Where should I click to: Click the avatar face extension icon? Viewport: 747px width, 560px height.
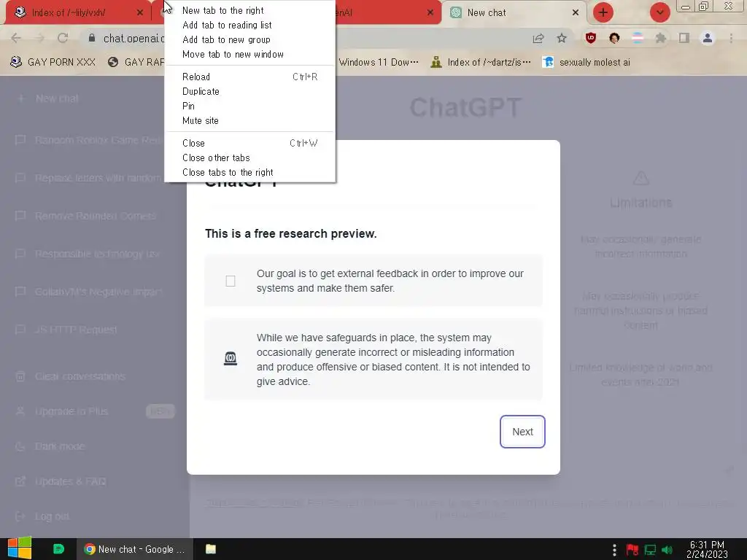614,38
